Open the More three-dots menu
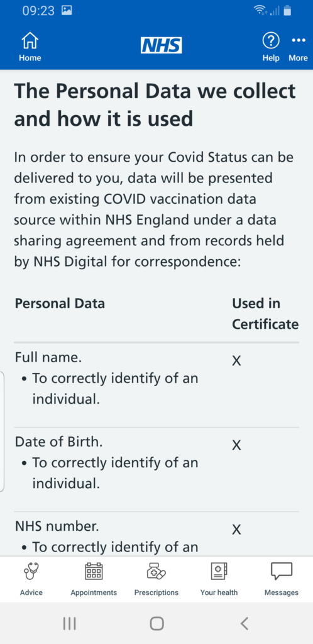Viewport: 313px width, 644px height. (299, 47)
